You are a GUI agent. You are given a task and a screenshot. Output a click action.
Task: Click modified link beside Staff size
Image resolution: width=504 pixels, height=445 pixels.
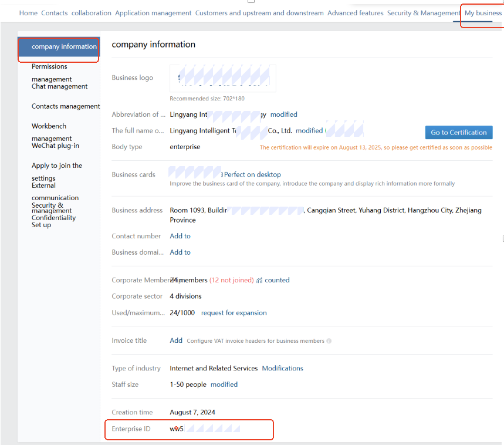coord(224,385)
